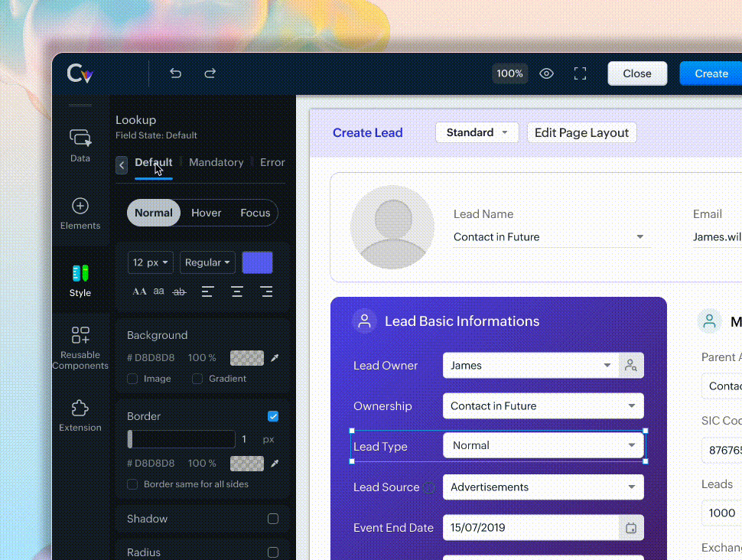Enter fullscreen mode via frame icon
This screenshot has width=742, height=560.
pos(580,73)
